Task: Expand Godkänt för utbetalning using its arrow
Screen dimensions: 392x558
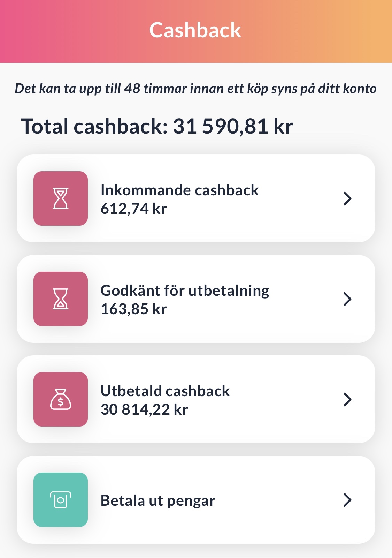Action: (x=347, y=299)
